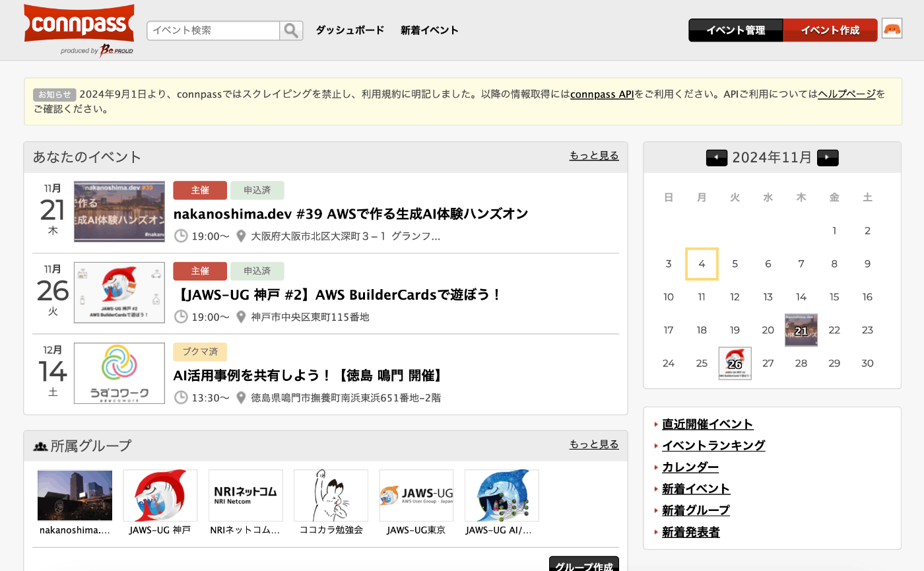Open the カレンダー sidebar link

tap(690, 467)
